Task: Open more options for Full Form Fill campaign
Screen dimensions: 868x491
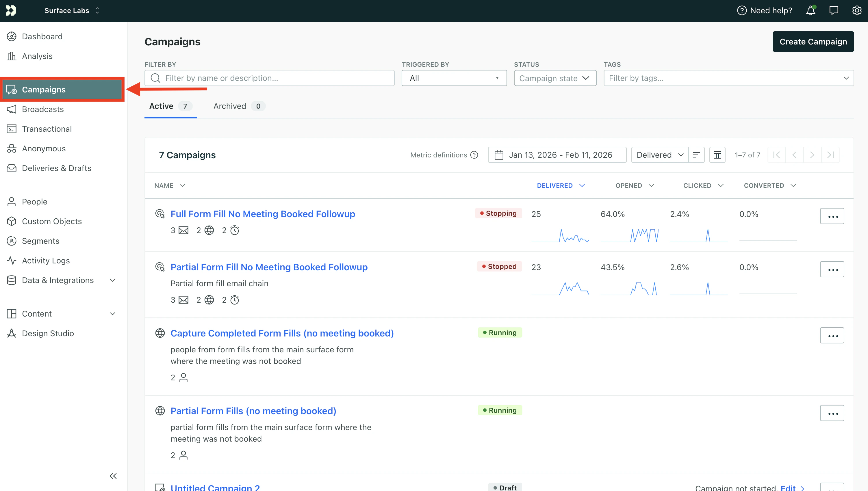Action: (x=832, y=216)
